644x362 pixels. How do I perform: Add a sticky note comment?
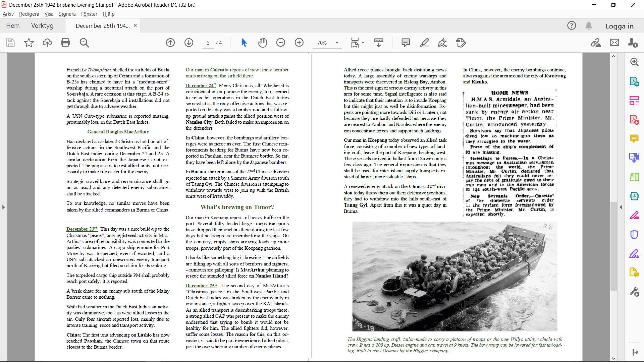[406, 43]
